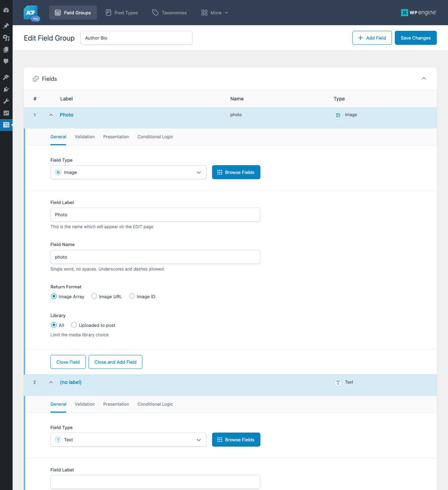
Task: Open the Image field type dropdown
Action: coord(128,172)
